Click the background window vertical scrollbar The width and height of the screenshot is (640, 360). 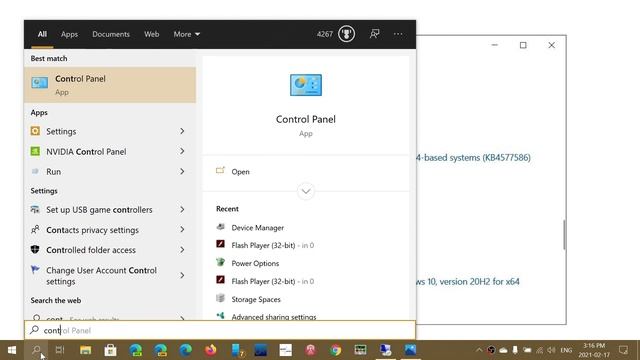[x=564, y=234]
